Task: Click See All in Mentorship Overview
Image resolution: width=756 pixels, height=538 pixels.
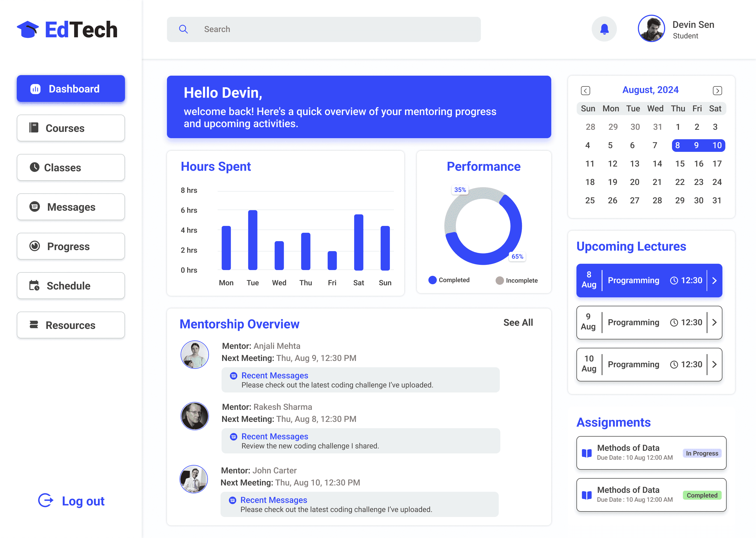Action: [x=518, y=323]
